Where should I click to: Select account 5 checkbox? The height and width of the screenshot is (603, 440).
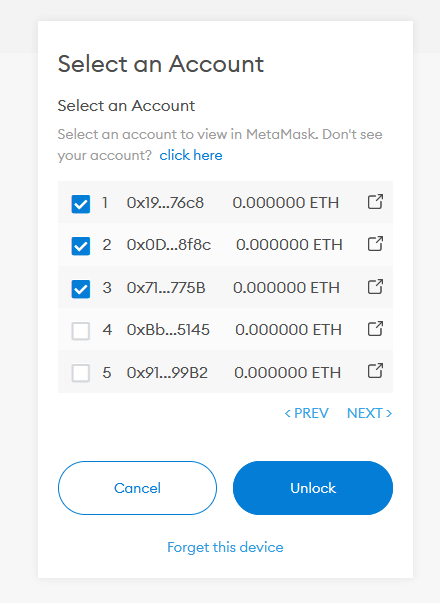pyautogui.click(x=81, y=373)
